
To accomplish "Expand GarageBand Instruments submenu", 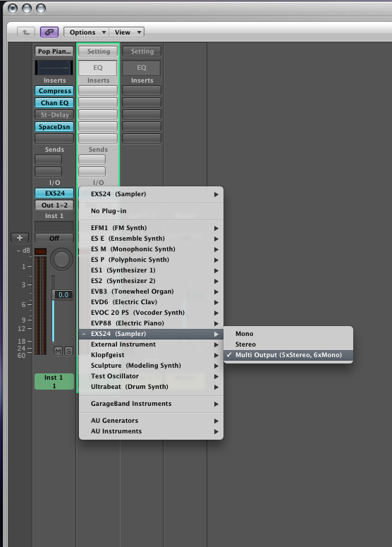I will (151, 404).
